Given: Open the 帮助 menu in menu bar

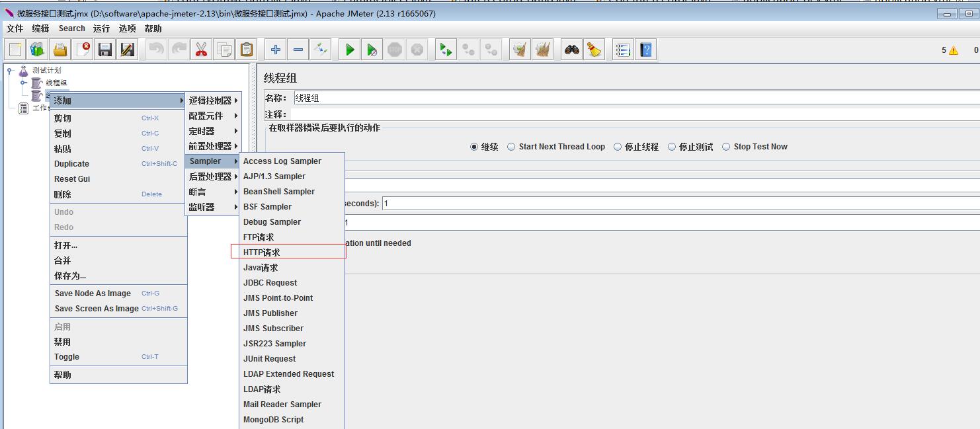Looking at the screenshot, I should tap(153, 28).
